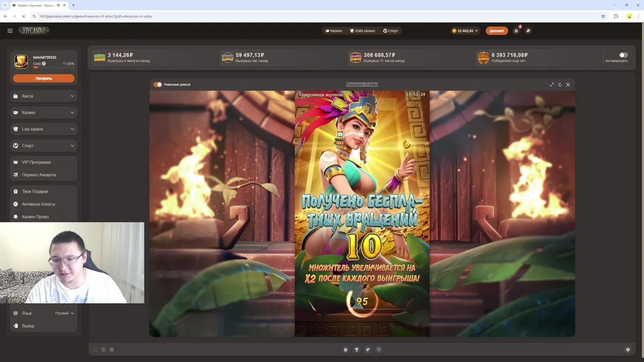Open Активные Бонусы
Screen dimensions: 644x362
[x=44, y=204]
